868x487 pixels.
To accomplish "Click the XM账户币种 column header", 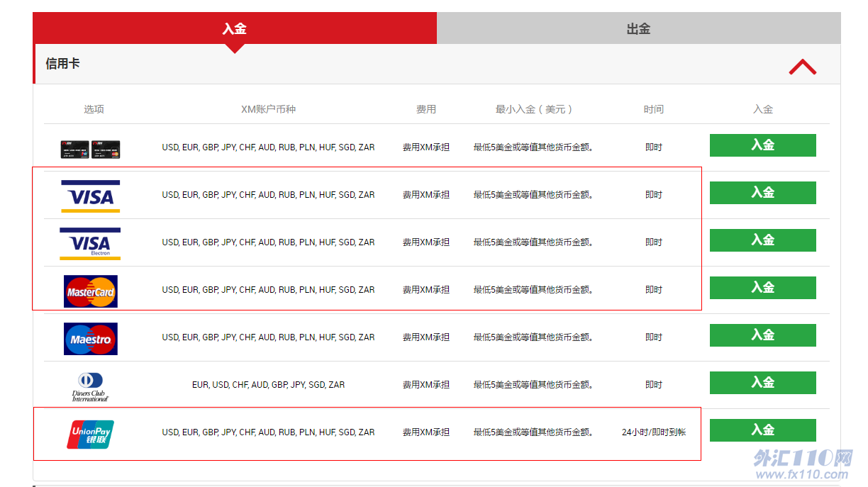I will [x=268, y=109].
